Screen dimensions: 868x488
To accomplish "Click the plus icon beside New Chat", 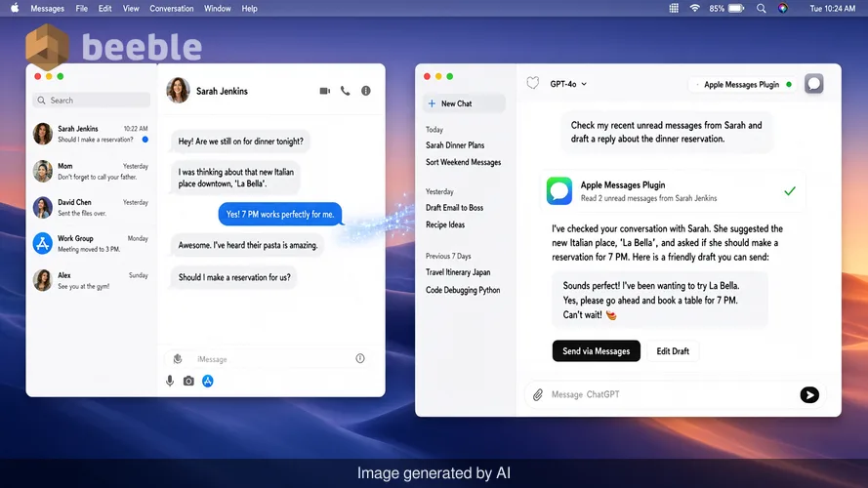I will (x=432, y=103).
